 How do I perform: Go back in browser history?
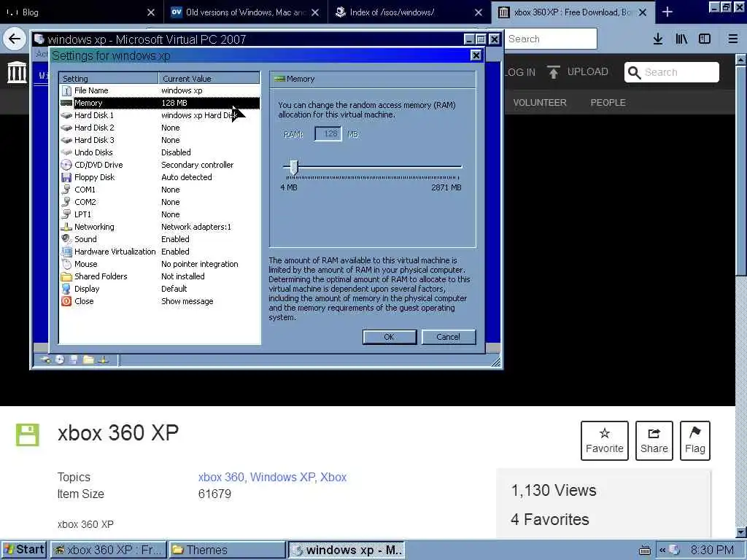15,39
